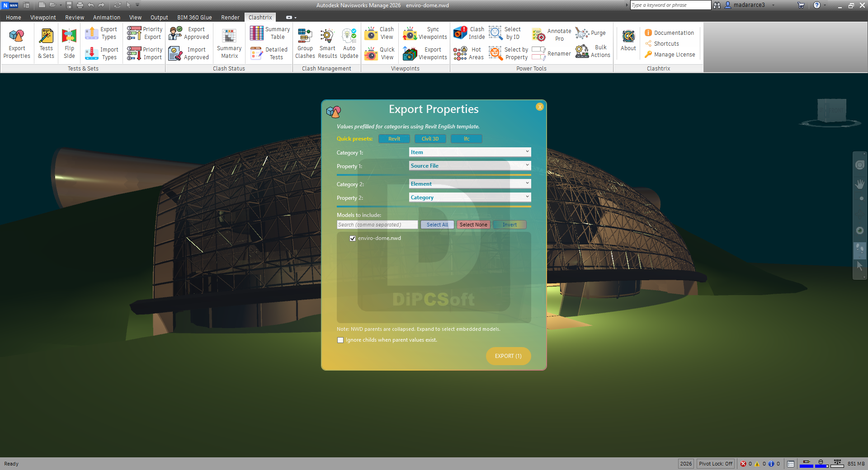Apply the ifc quick preset
Screen dimensions: 868x470
(467, 139)
